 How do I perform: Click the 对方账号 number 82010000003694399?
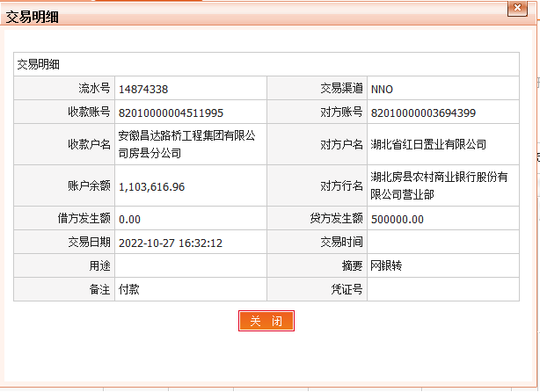click(423, 113)
